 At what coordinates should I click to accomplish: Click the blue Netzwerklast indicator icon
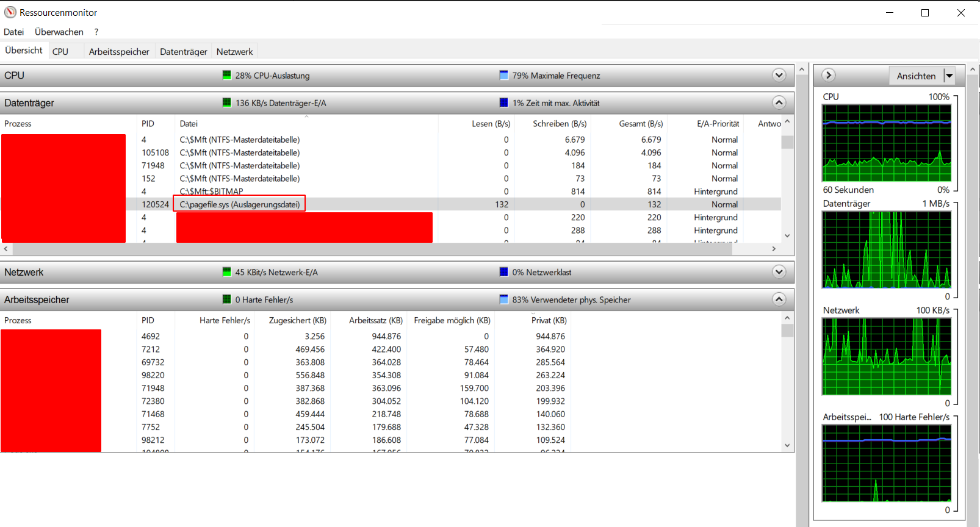504,272
